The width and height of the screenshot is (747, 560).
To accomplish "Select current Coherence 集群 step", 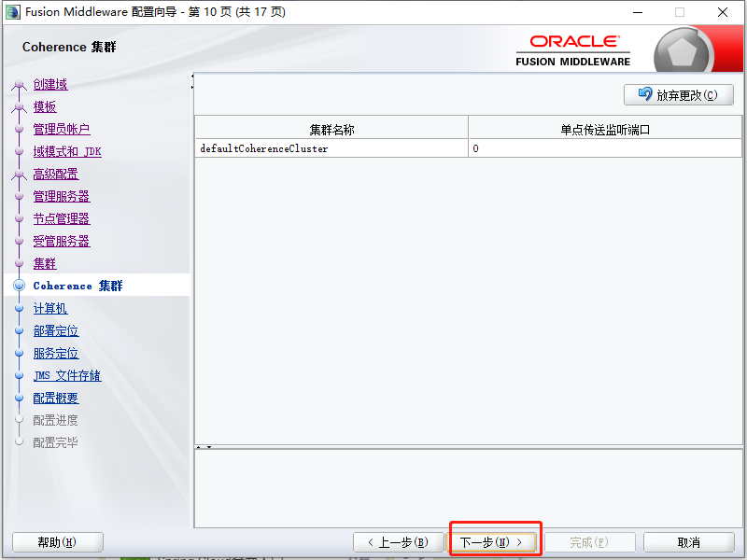I will click(78, 286).
